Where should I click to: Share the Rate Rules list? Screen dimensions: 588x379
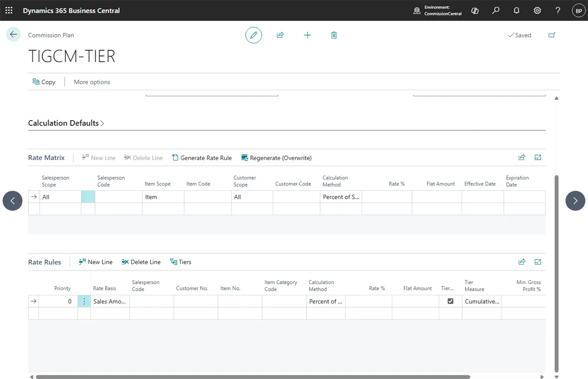(x=522, y=262)
